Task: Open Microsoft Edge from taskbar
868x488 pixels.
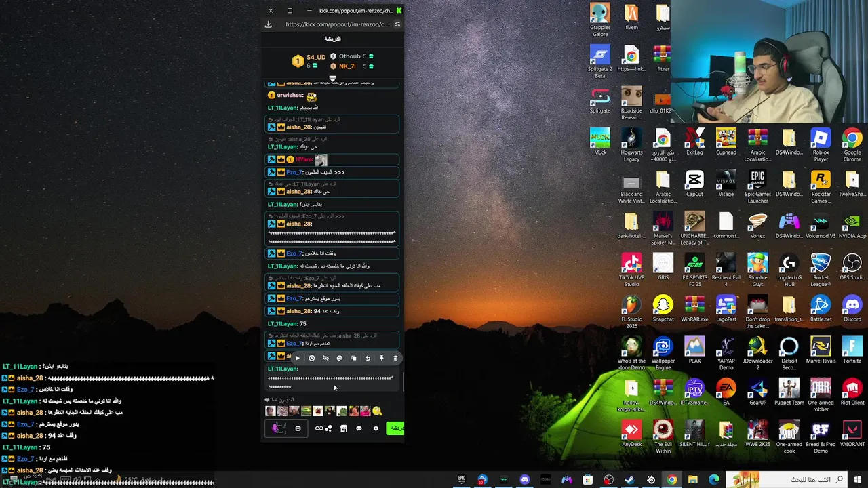Action: tap(713, 480)
